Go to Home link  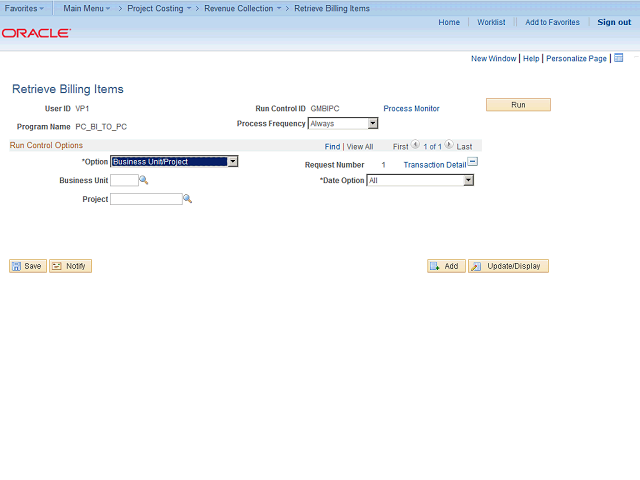(x=449, y=22)
